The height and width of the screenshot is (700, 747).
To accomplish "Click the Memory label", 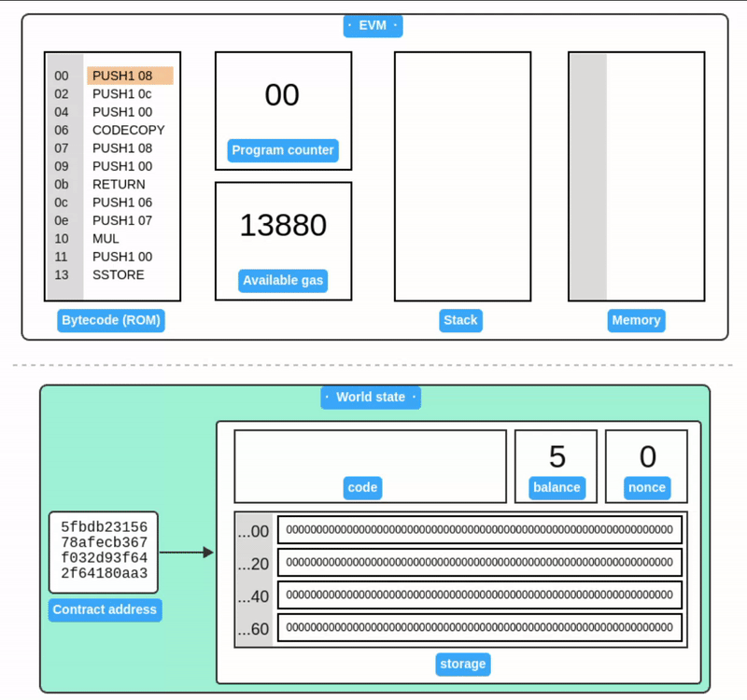I will 636,320.
